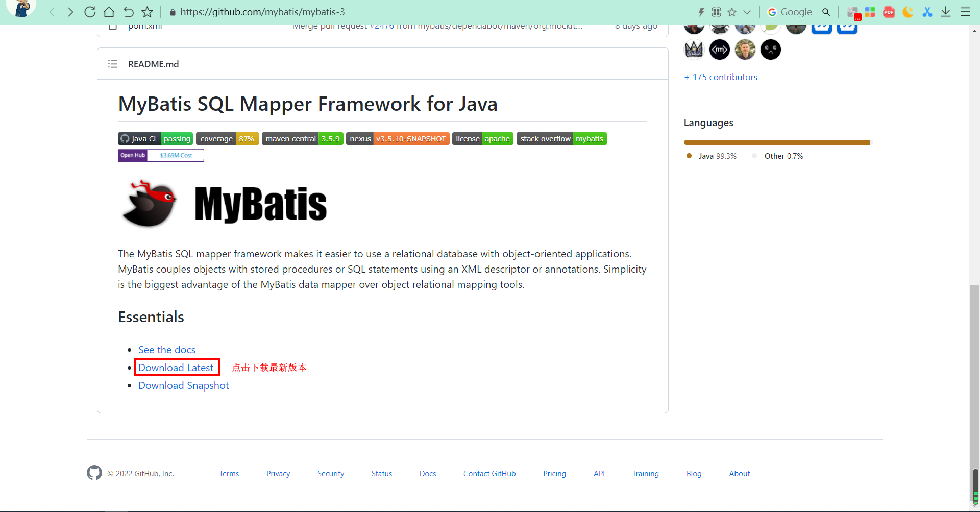Open the browser hamburger menu
This screenshot has height=512, width=980.
(965, 12)
